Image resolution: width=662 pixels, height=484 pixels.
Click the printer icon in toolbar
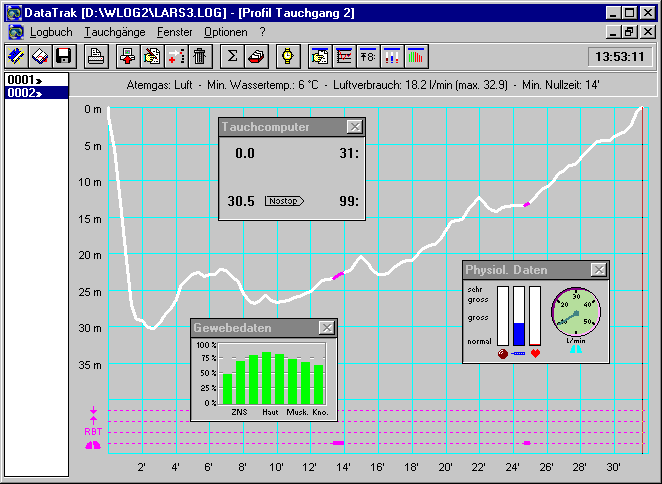point(96,56)
